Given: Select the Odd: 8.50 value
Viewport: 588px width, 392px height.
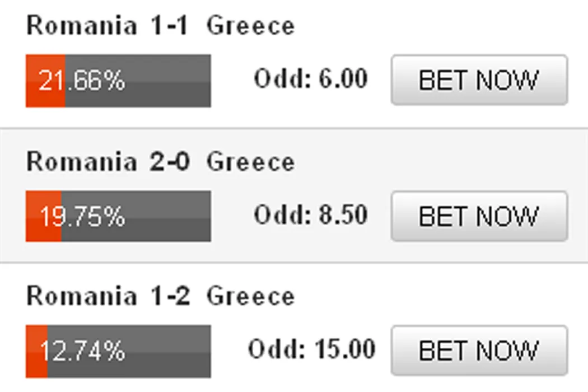Looking at the screenshot, I should coord(311,215).
